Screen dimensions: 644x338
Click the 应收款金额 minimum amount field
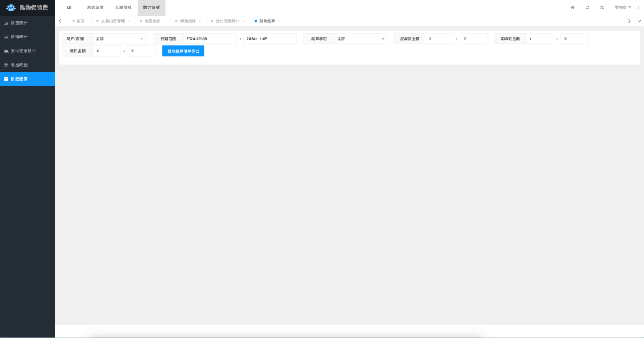click(x=439, y=38)
